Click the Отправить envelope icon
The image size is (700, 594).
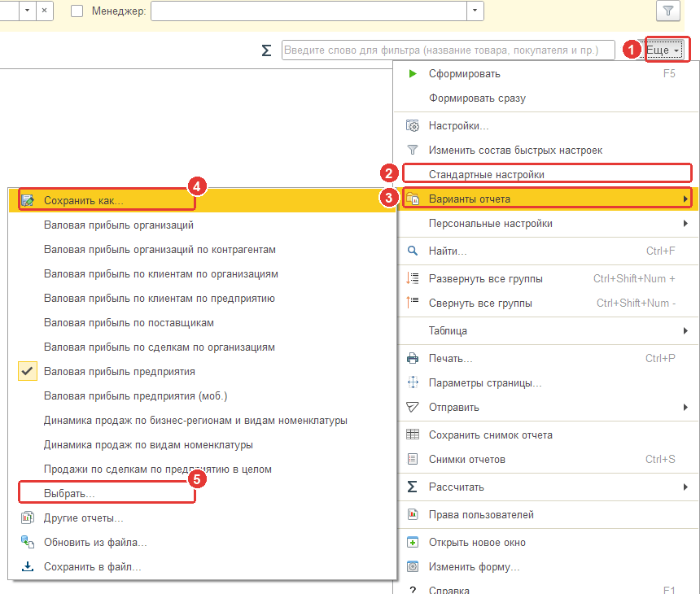click(413, 407)
